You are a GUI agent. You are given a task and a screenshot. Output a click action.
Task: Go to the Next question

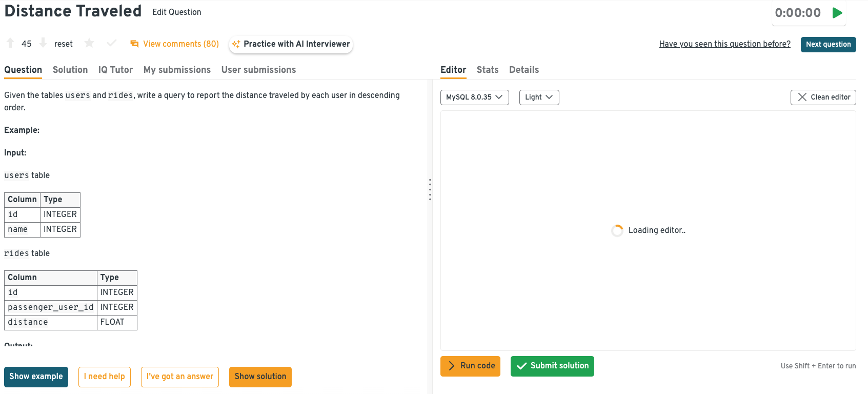pos(828,44)
